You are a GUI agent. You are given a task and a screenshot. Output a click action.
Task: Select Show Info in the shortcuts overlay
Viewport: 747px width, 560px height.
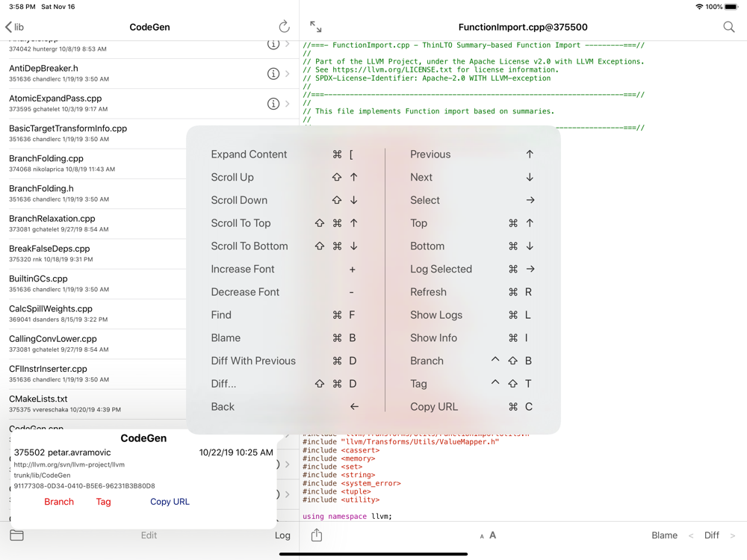(x=472, y=337)
